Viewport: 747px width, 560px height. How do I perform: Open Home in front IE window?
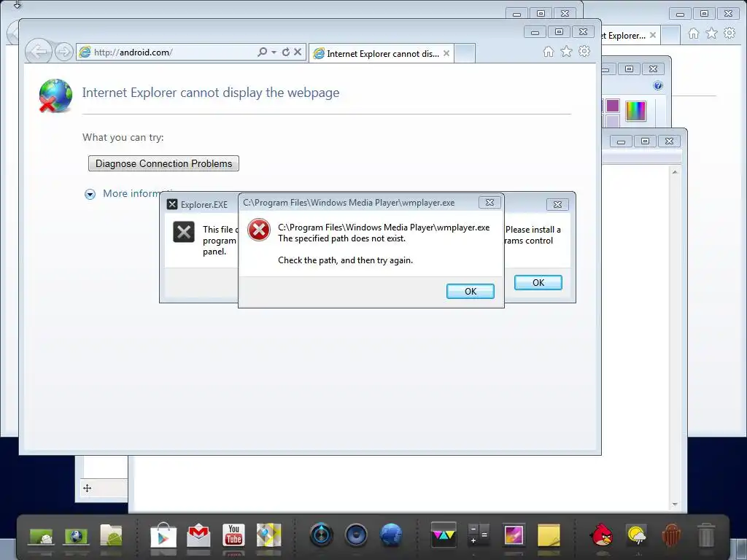tap(549, 52)
